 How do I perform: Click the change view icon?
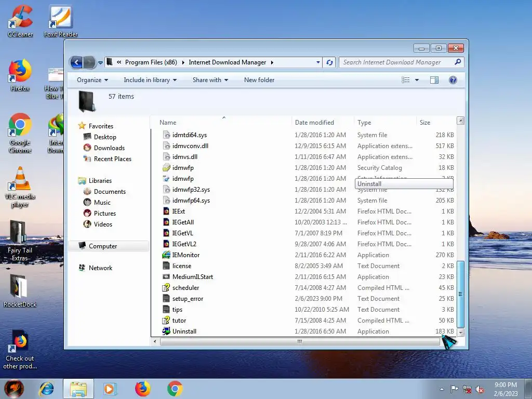405,80
